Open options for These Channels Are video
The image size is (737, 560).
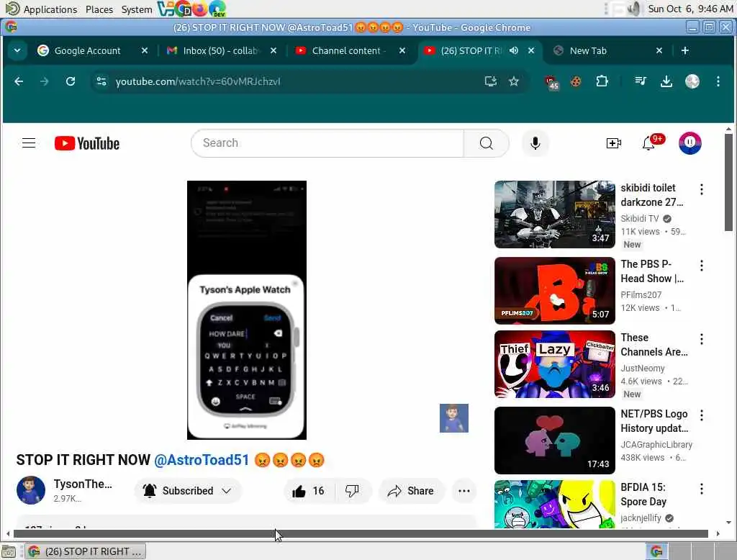click(701, 339)
